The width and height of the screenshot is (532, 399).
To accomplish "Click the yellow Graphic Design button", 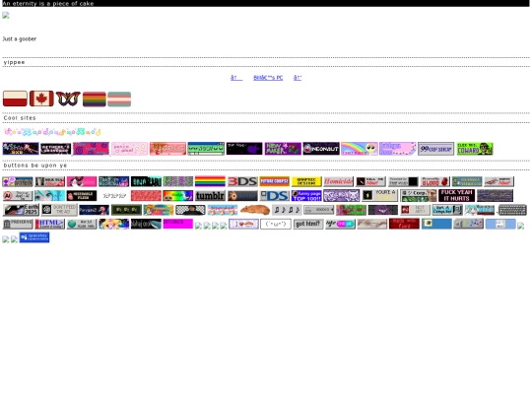I will (x=306, y=181).
